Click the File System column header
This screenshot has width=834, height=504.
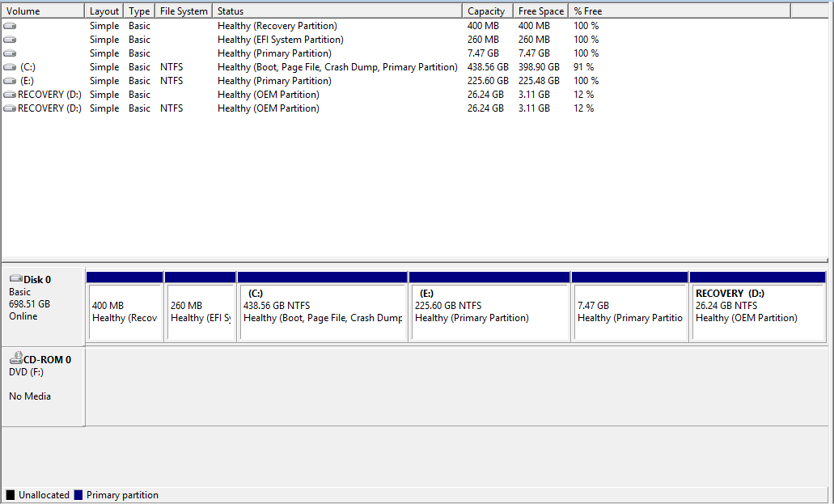coord(184,11)
